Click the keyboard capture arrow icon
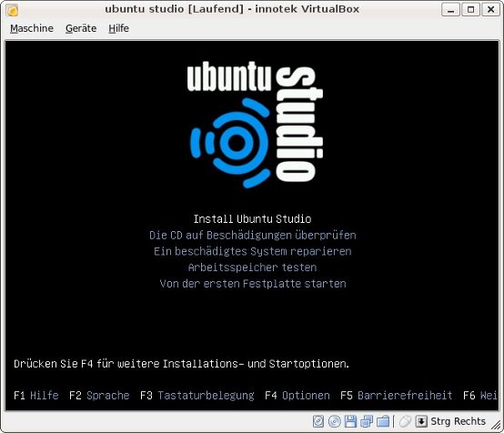 click(421, 421)
